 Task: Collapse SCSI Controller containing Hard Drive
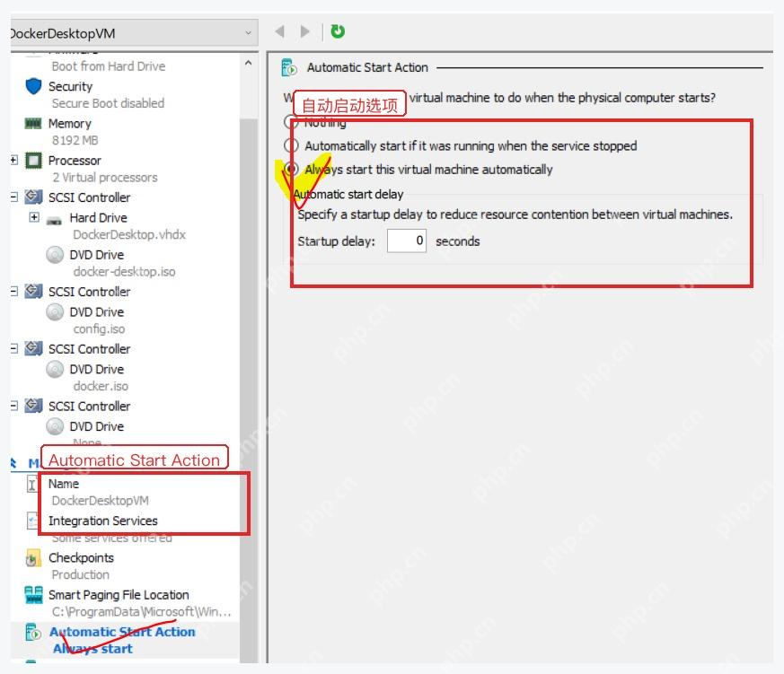click(x=13, y=197)
